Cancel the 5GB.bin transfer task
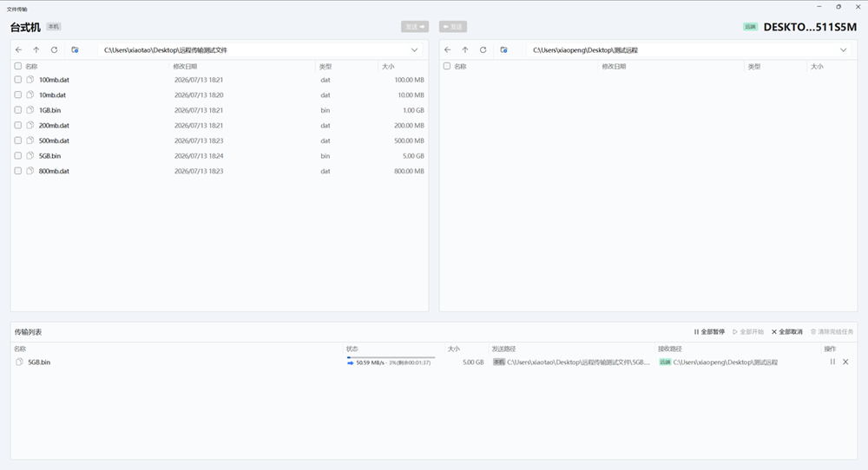868x470 pixels. pos(845,362)
